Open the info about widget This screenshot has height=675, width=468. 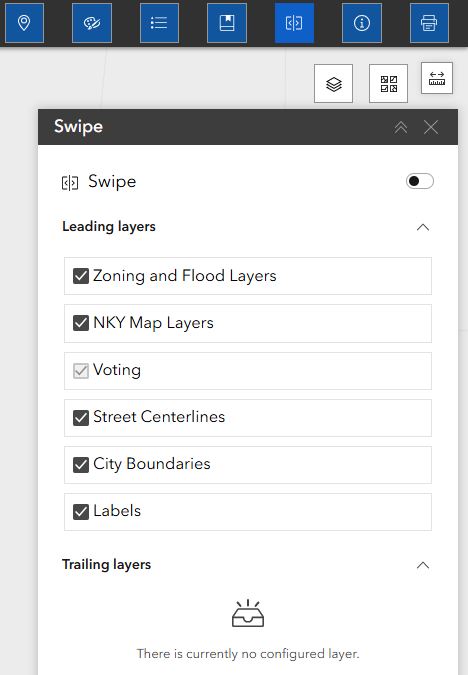362,23
